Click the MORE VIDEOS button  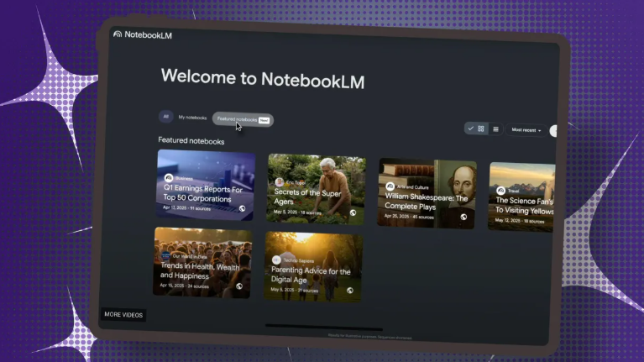point(123,315)
